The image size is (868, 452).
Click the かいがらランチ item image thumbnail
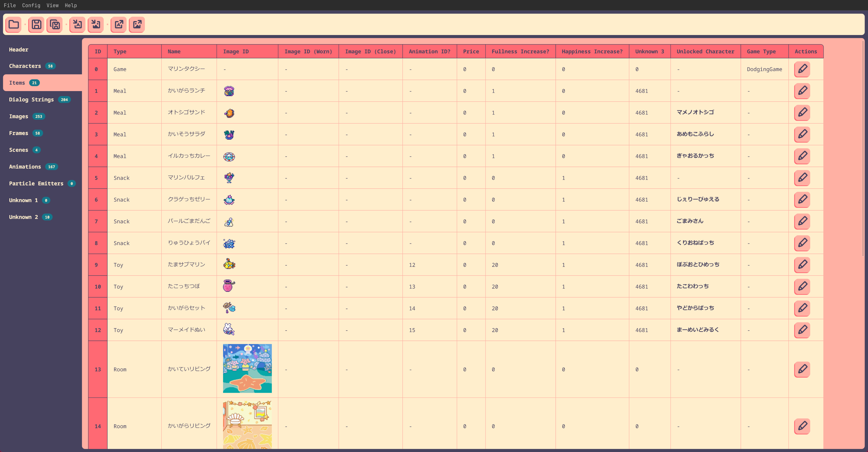point(229,91)
